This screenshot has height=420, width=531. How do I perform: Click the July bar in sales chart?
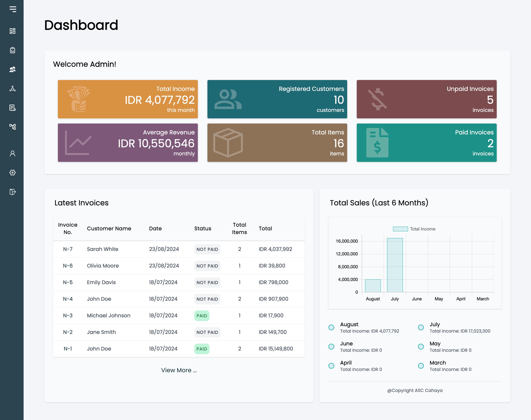coord(395,265)
